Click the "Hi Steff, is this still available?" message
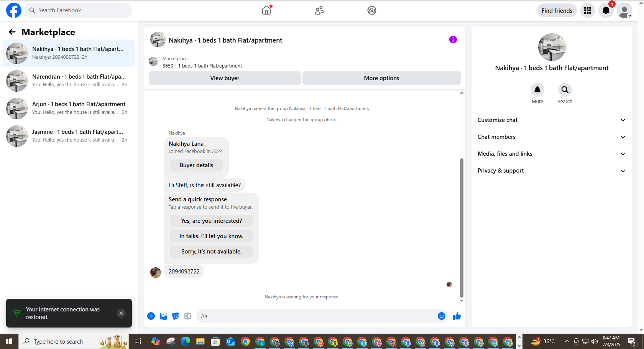 [205, 185]
